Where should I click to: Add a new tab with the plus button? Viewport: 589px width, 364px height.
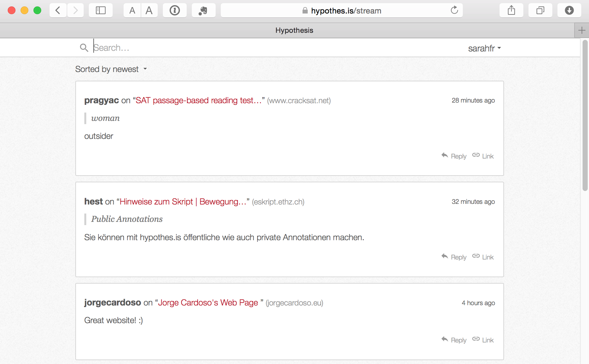pyautogui.click(x=582, y=30)
